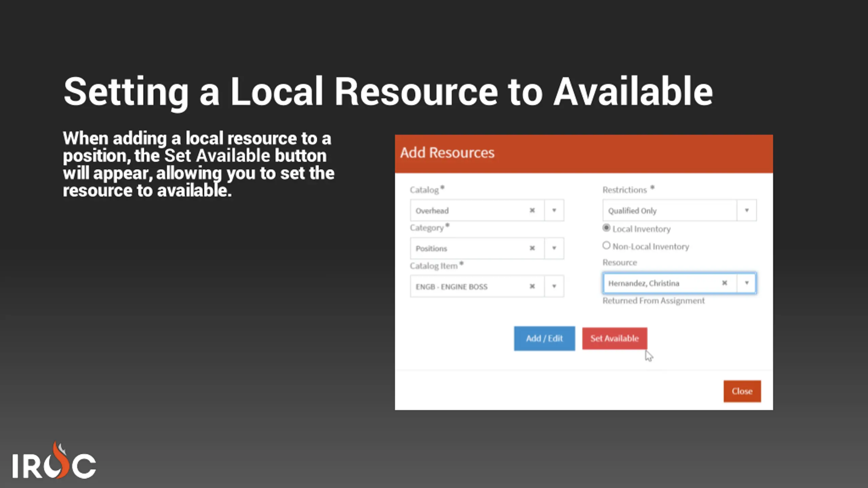868x488 pixels.
Task: Click the Add Resources dialog header
Action: (584, 153)
